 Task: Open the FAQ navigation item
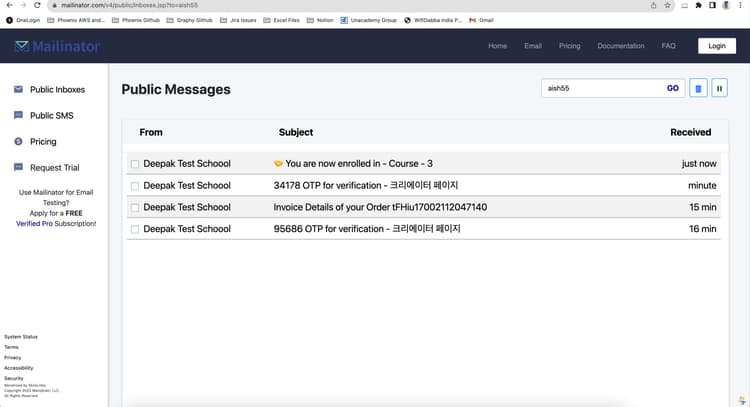pos(668,46)
